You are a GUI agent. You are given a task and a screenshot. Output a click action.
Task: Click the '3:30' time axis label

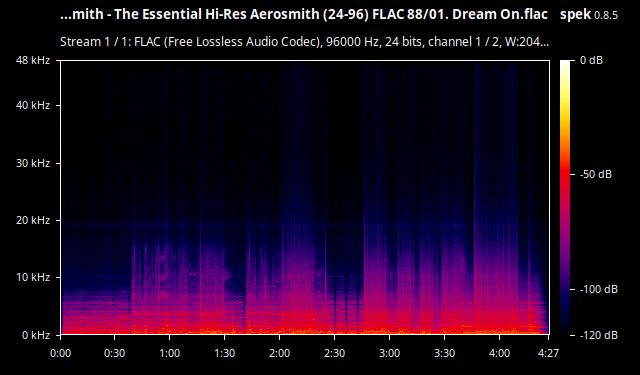tap(444, 353)
